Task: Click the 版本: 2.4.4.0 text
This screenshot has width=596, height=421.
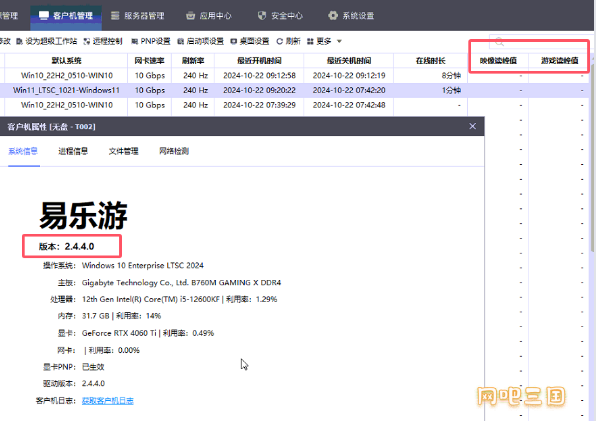Action: (67, 247)
